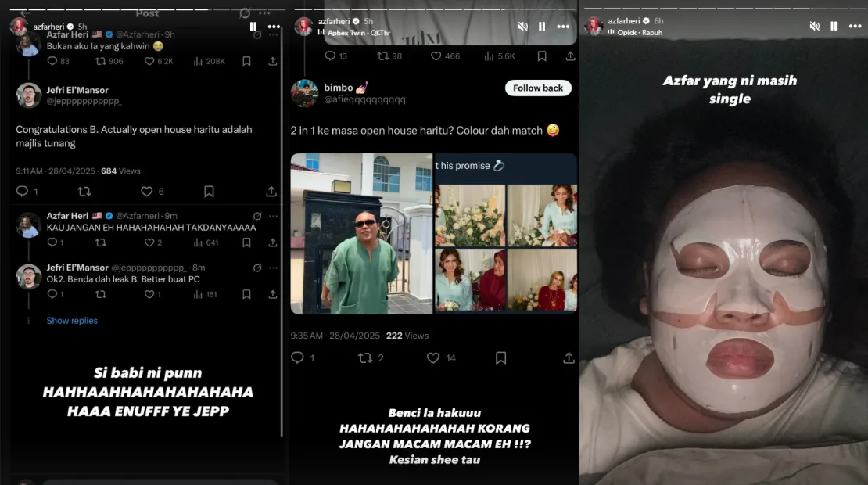This screenshot has width=868, height=485.
Task: Click the story progress bar on third story
Action: pos(723,9)
